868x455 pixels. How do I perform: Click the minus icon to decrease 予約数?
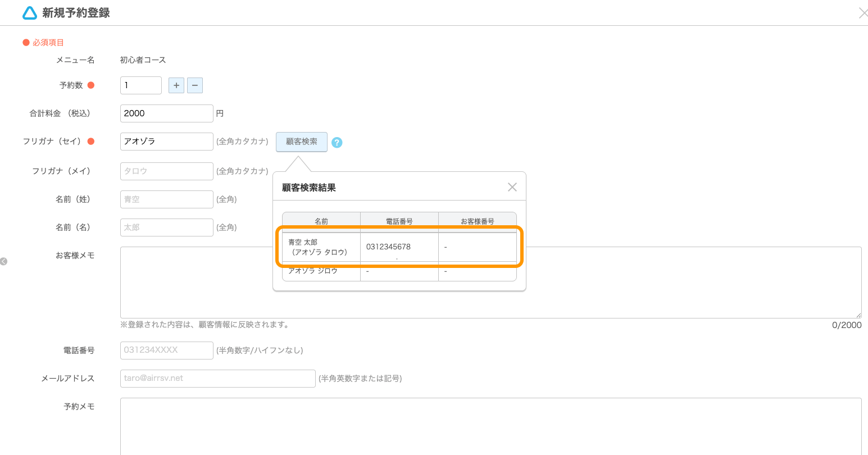pos(194,85)
